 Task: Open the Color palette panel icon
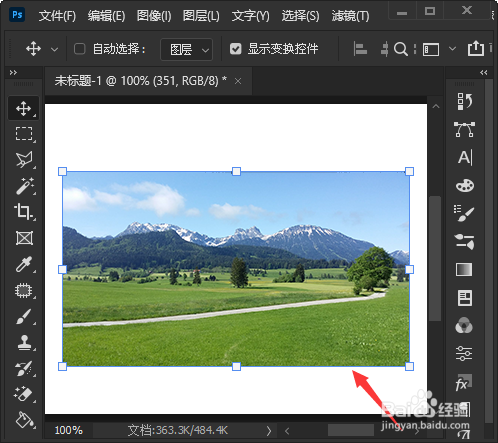(x=465, y=185)
